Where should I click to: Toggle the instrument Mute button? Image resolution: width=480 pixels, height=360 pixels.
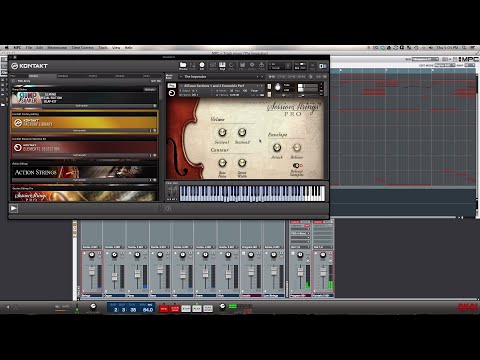269,95
